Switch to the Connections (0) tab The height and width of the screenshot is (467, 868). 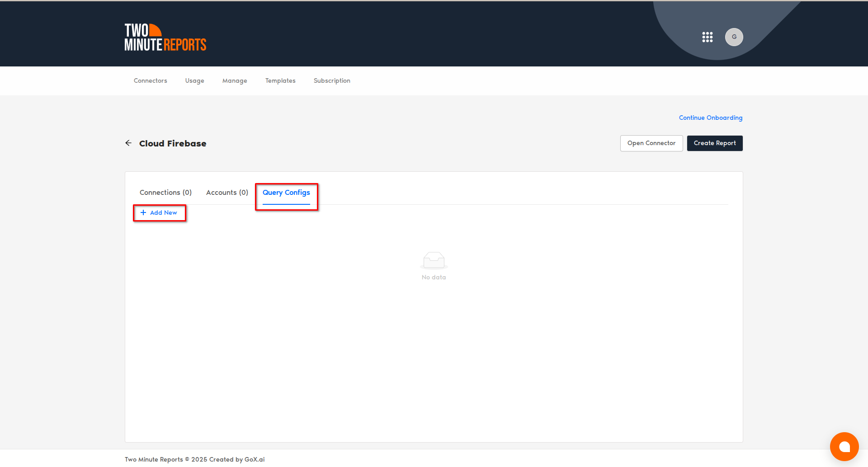tap(165, 193)
